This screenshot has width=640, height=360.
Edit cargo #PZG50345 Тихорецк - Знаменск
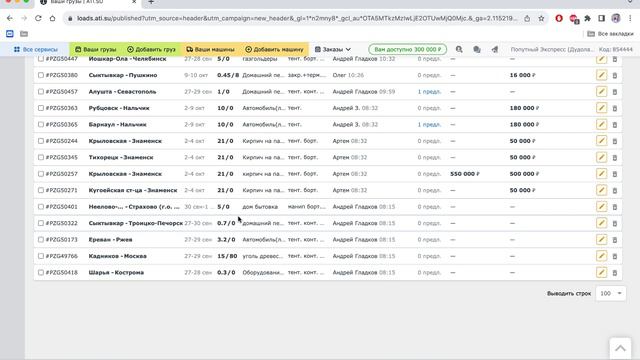[601, 157]
